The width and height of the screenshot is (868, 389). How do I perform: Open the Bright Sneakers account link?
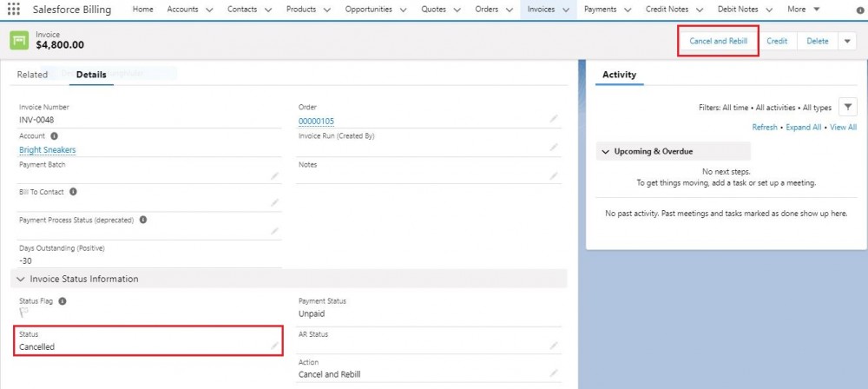(x=48, y=149)
